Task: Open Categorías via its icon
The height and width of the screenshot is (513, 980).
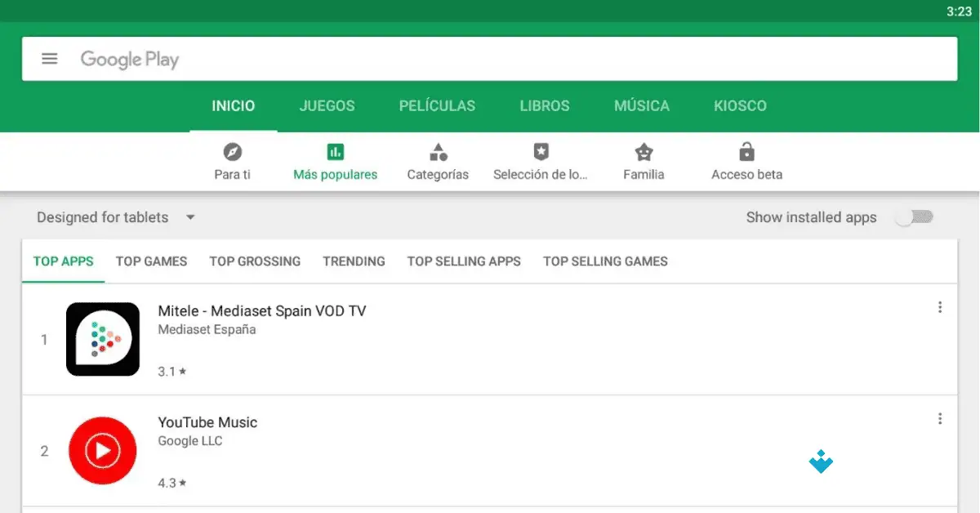Action: [x=438, y=152]
